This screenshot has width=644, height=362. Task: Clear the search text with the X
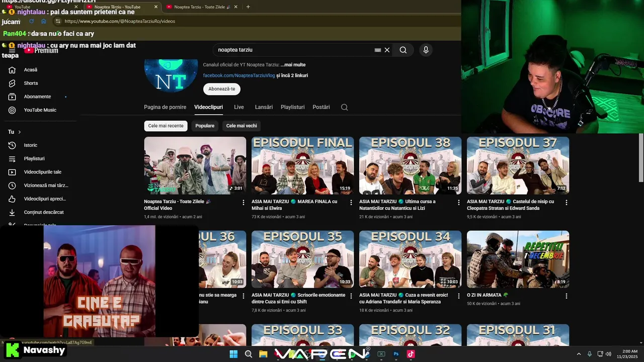pos(387,50)
